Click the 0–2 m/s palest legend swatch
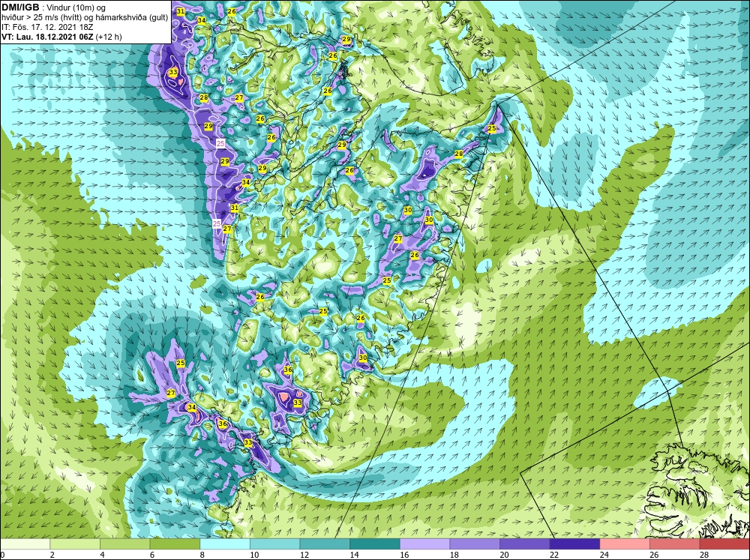Viewport: 750px width, 560px height. tap(25, 544)
